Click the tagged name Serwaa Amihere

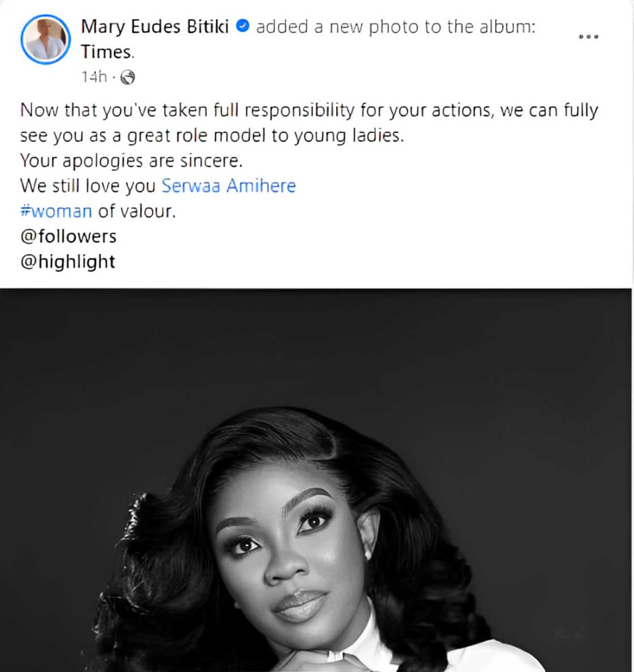point(228,185)
